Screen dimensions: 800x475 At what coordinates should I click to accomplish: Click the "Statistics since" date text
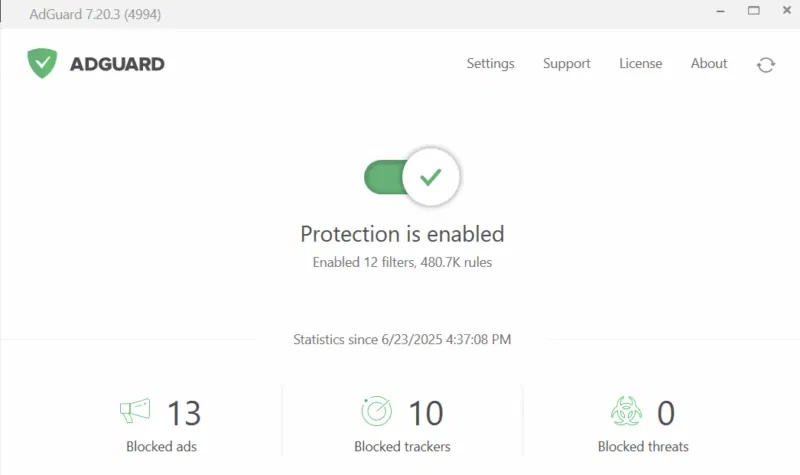pos(402,339)
